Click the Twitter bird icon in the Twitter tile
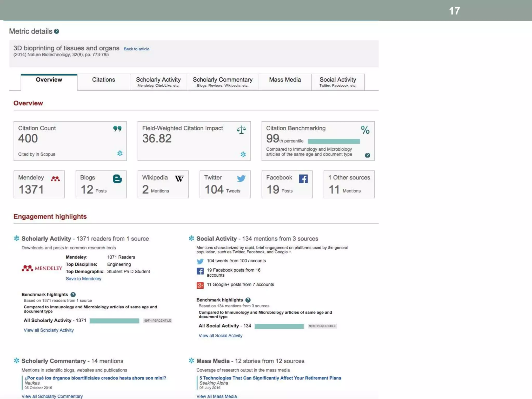The height and width of the screenshot is (399, 532). pos(241,178)
